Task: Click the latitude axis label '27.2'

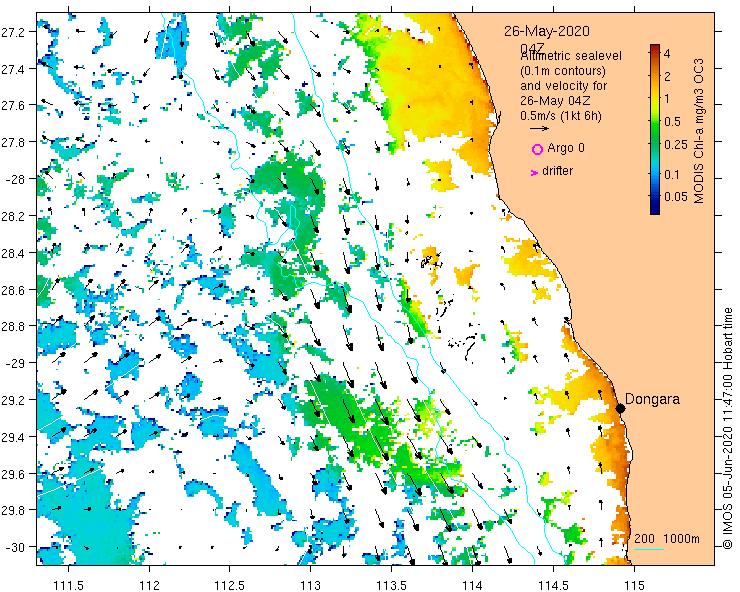Action: pyautogui.click(x=12, y=32)
